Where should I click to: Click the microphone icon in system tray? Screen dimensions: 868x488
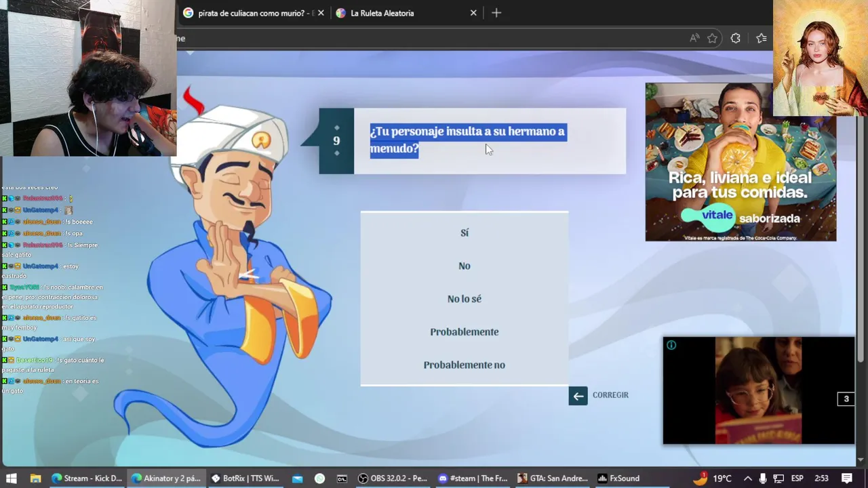click(763, 478)
